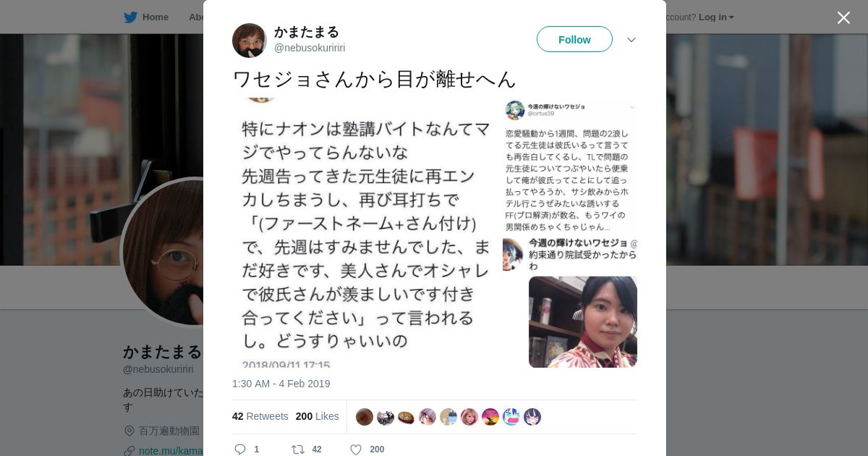Click the tweet timestamp 1:30 AM - 4 Feb 2019
Viewport: 868px width, 456px height.
pos(281,384)
